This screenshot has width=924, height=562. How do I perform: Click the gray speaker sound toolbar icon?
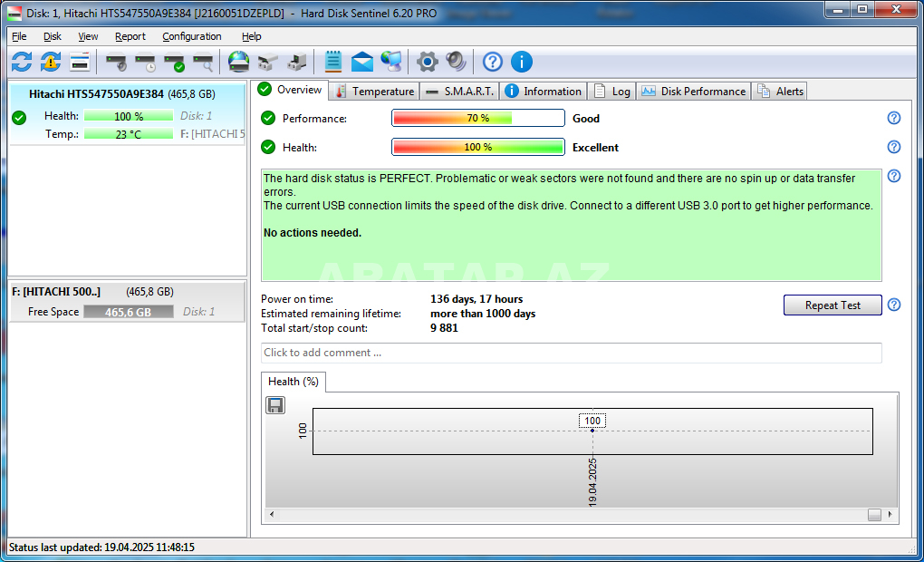point(456,62)
